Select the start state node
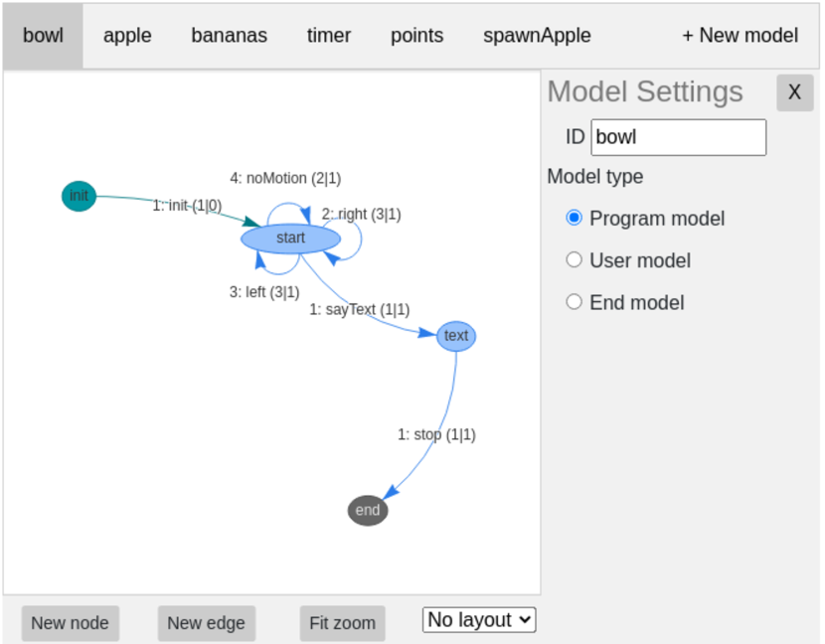Image resolution: width=825 pixels, height=644 pixels. coord(290,239)
